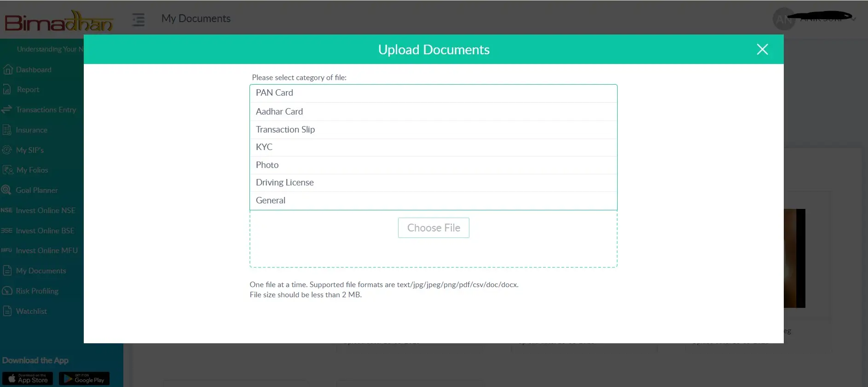Download from App Store badge

click(28, 379)
